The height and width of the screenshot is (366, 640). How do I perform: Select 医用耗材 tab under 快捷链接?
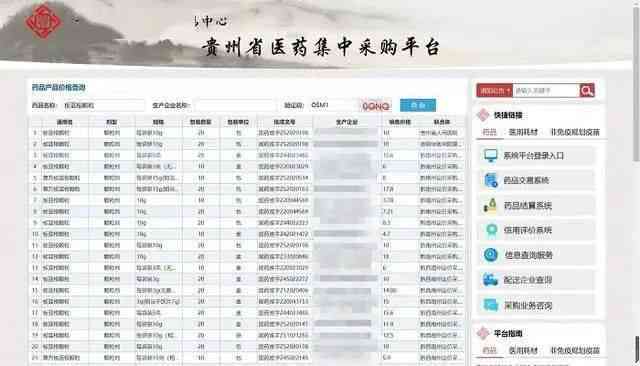point(523,132)
